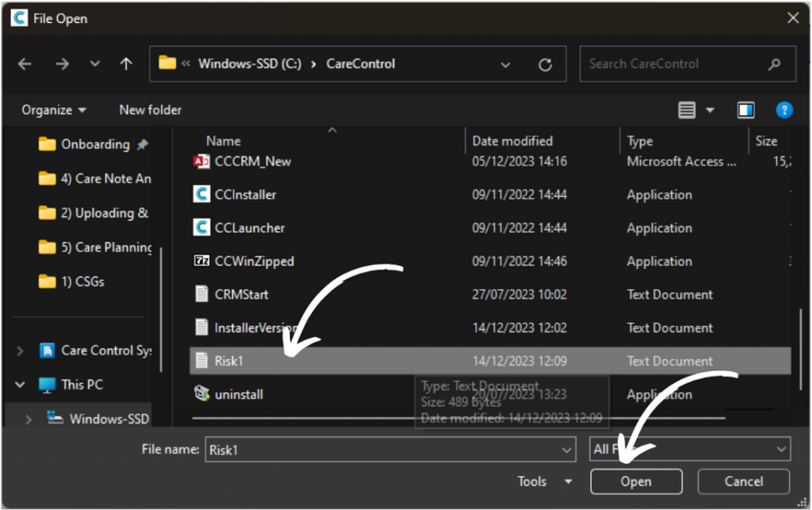Sort by the Type column header

640,141
